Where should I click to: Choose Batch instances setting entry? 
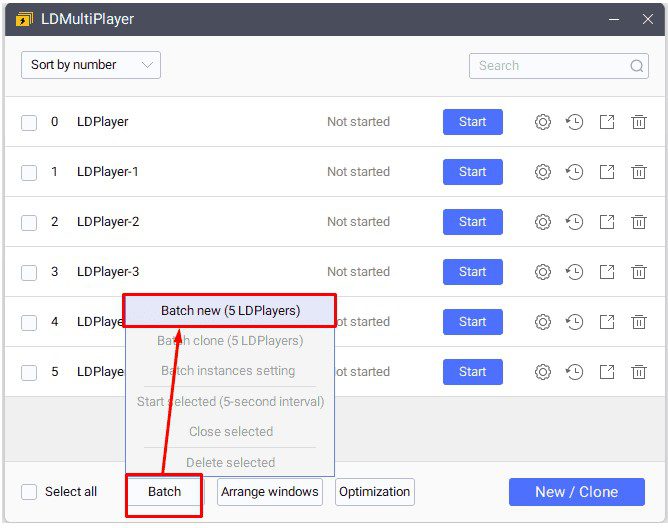[x=228, y=371]
